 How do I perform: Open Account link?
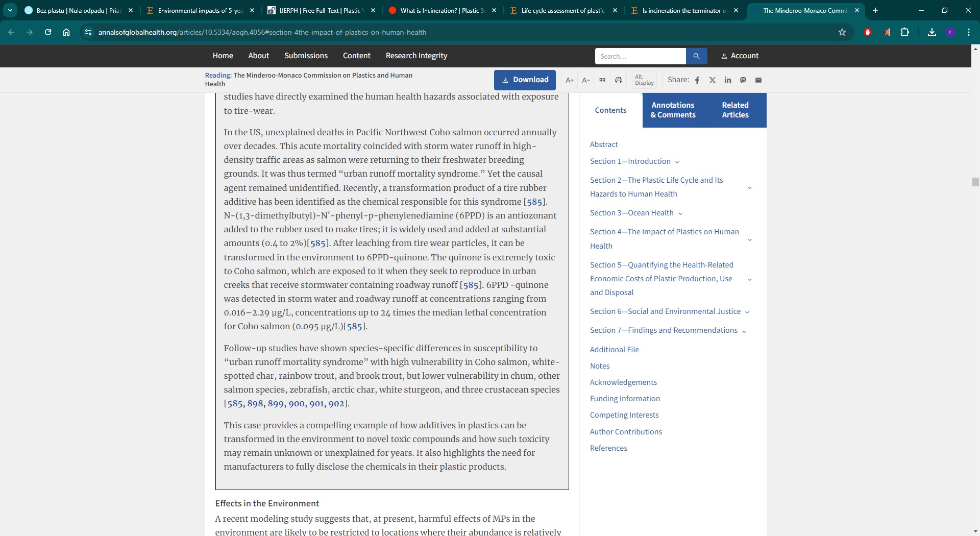(740, 56)
